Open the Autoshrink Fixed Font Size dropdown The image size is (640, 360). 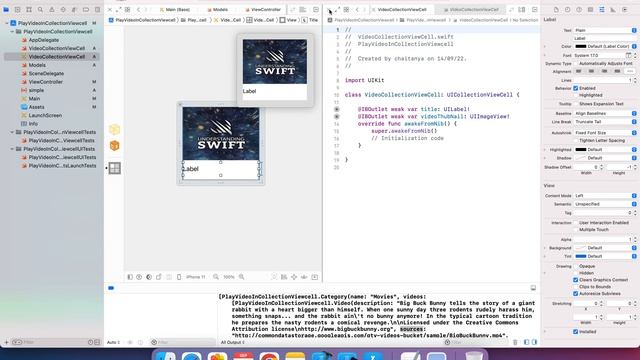pyautogui.click(x=605, y=133)
